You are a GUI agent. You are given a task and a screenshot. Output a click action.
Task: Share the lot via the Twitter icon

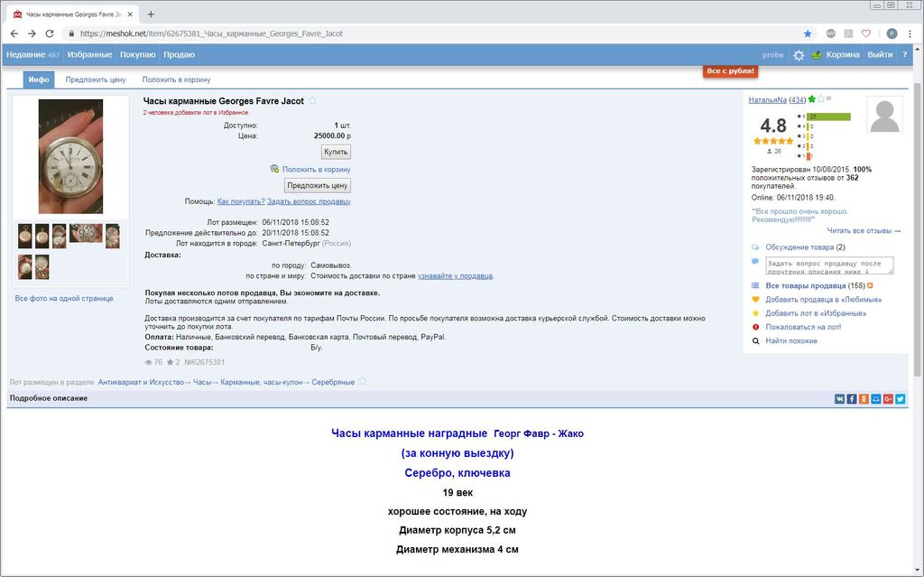[x=900, y=398]
